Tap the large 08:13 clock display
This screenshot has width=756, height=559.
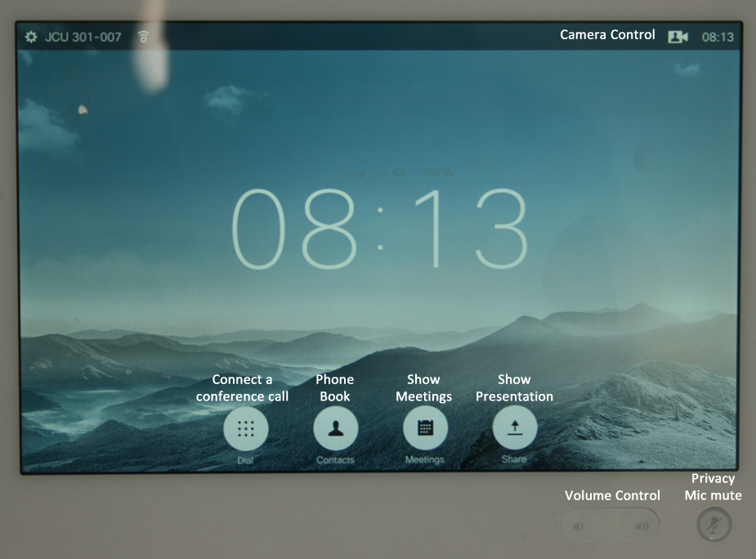(380, 229)
